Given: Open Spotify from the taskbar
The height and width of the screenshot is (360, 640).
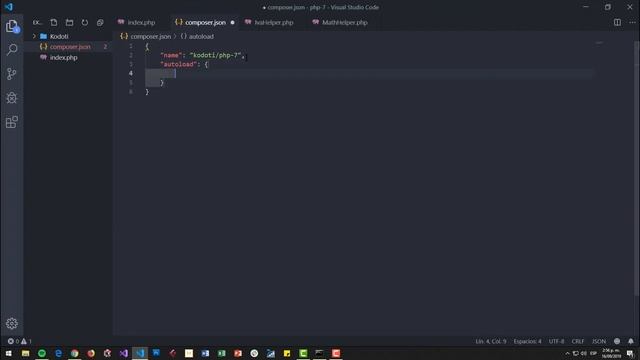Looking at the screenshot, I should 42,353.
